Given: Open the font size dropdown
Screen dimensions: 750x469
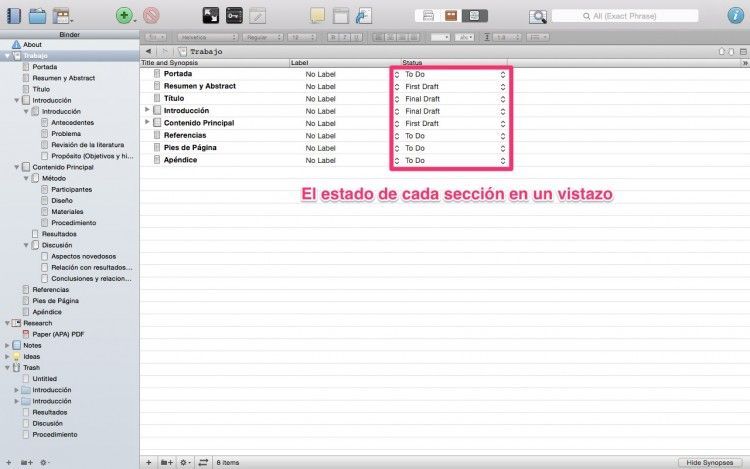Looking at the screenshot, I should pyautogui.click(x=302, y=37).
